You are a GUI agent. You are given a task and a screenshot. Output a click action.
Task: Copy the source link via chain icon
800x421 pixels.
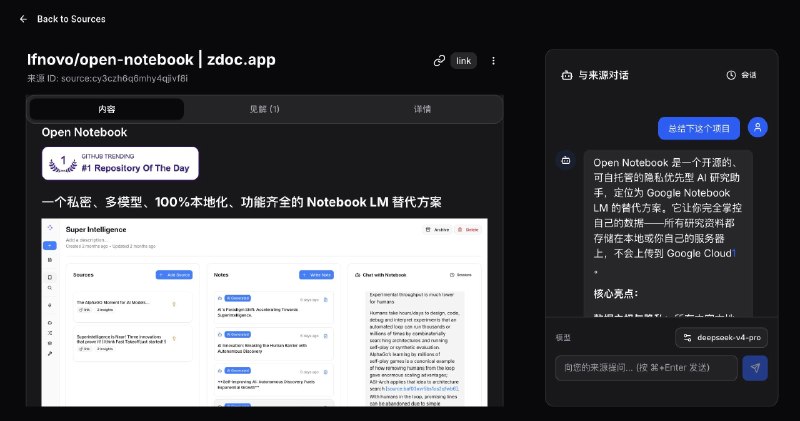(x=439, y=61)
